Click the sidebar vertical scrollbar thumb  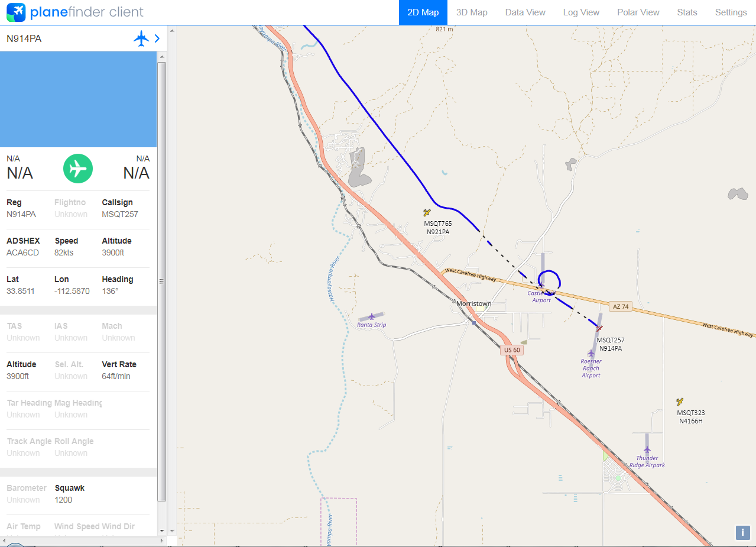(162, 281)
